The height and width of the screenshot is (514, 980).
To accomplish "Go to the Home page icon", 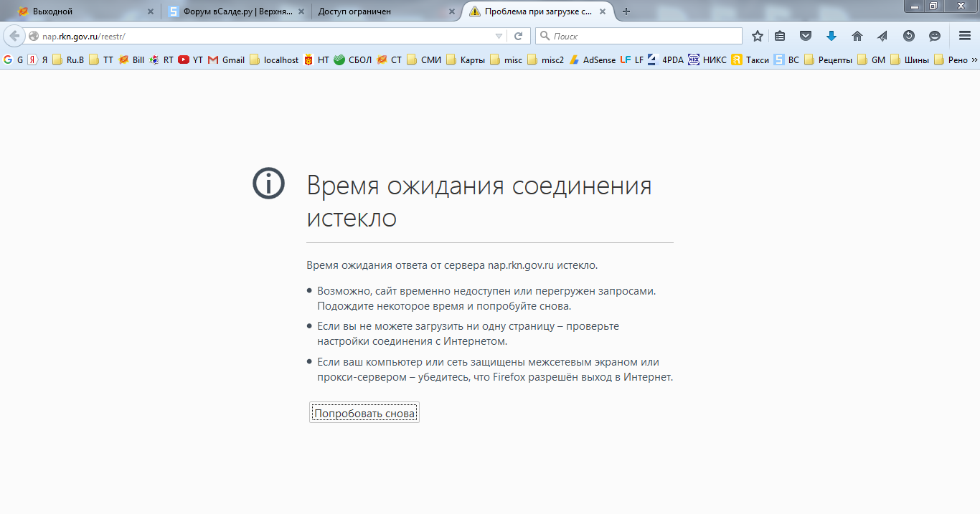I will click(x=857, y=36).
